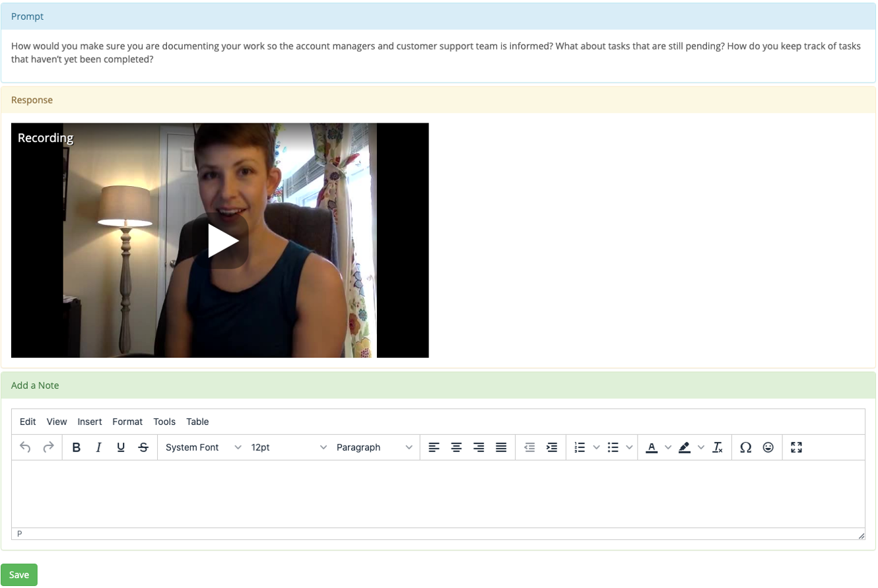Open the View menu
The image size is (878, 588).
point(57,422)
